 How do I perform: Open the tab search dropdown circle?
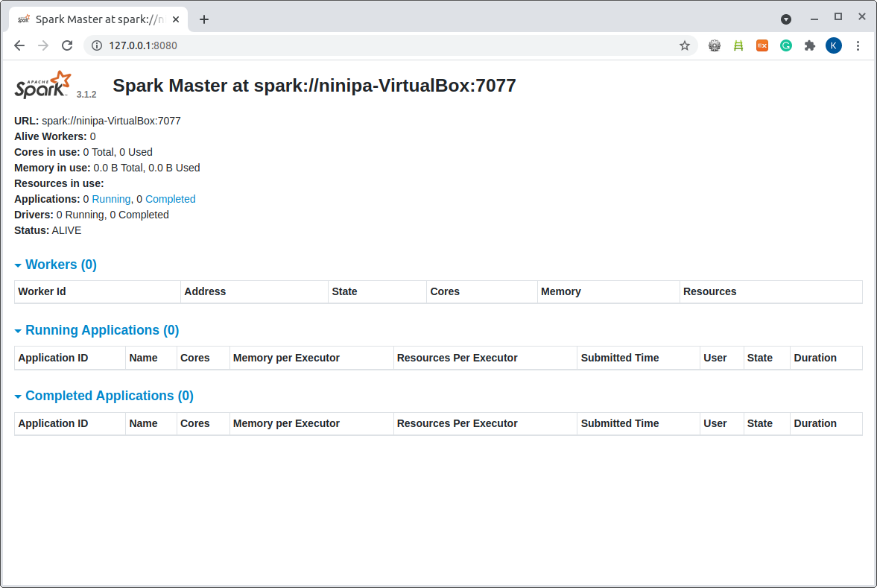[786, 19]
